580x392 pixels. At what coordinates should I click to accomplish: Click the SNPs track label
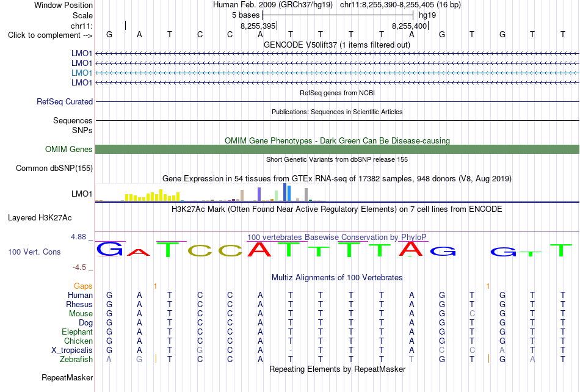point(82,130)
